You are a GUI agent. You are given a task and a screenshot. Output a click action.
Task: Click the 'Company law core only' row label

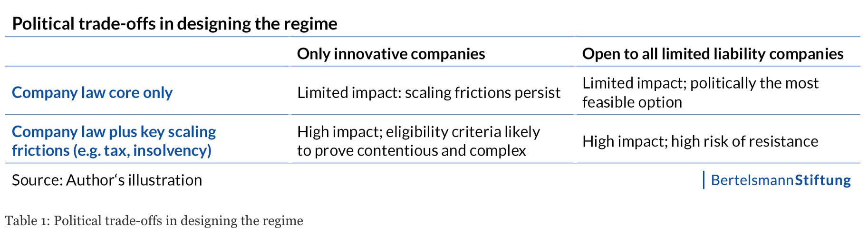click(x=92, y=92)
